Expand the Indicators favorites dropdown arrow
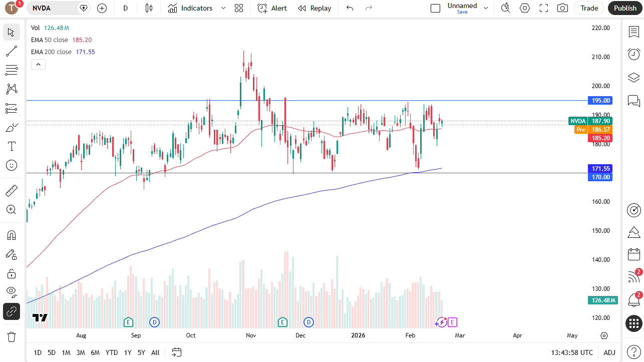The height and width of the screenshot is (362, 644). point(223,8)
